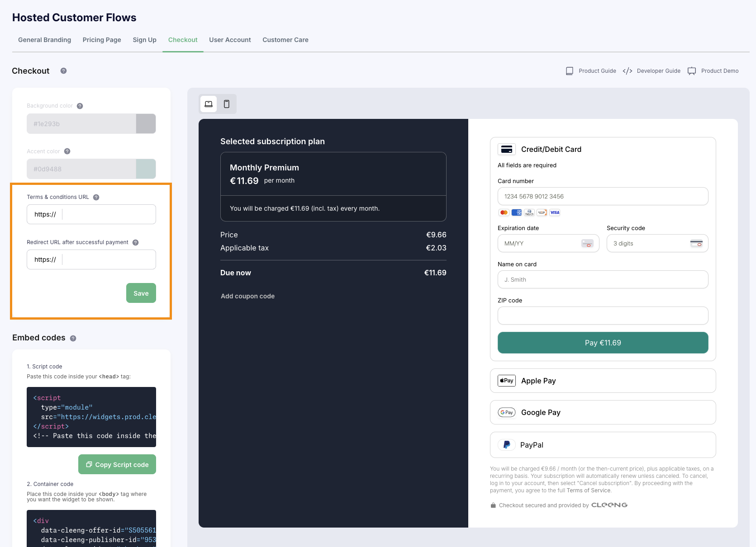Image resolution: width=756 pixels, height=547 pixels.
Task: Click the Copy Script code button
Action: (x=117, y=464)
